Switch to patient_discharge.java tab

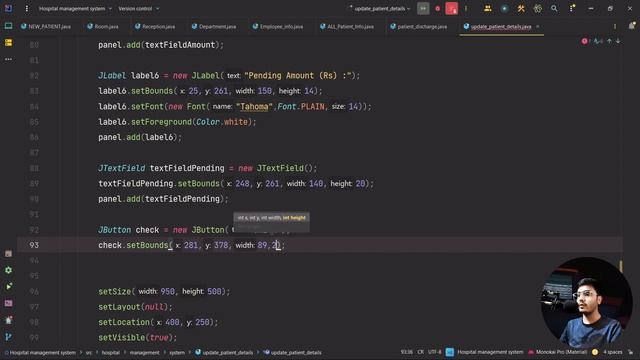pos(419,27)
